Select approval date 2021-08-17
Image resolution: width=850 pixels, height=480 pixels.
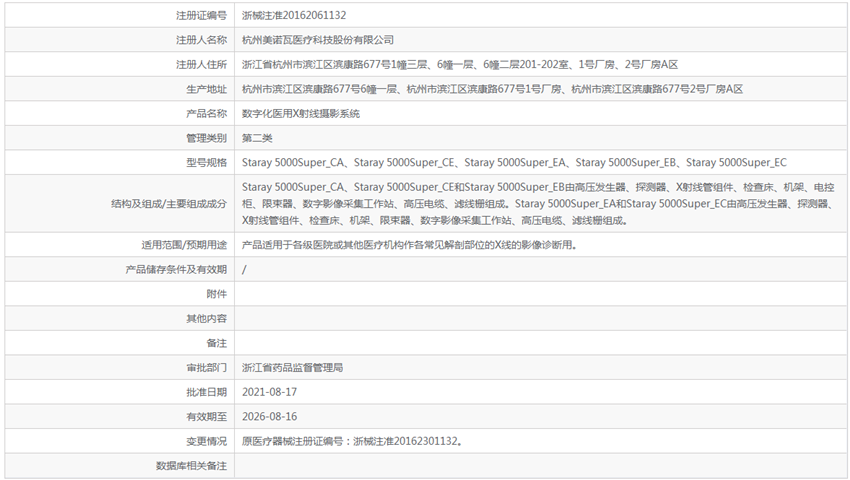pyautogui.click(x=269, y=392)
